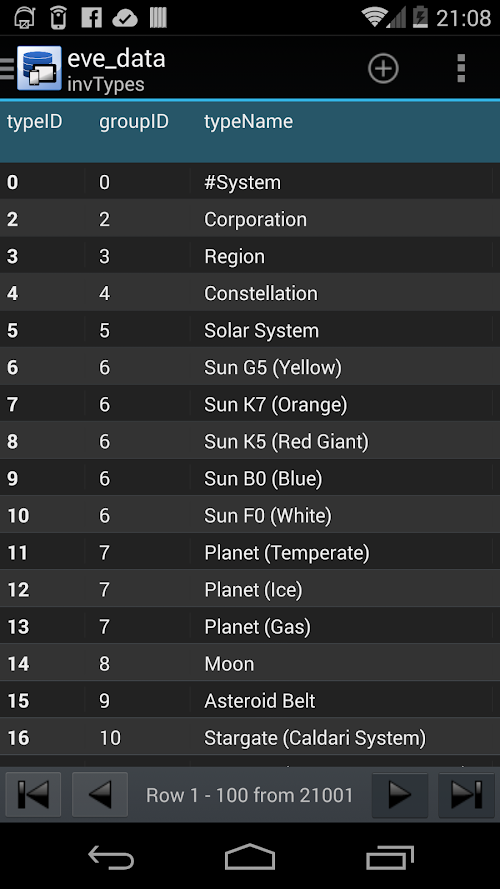The width and height of the screenshot is (500, 889).
Task: Select the Planet (Temperate) row
Action: [x=250, y=553]
